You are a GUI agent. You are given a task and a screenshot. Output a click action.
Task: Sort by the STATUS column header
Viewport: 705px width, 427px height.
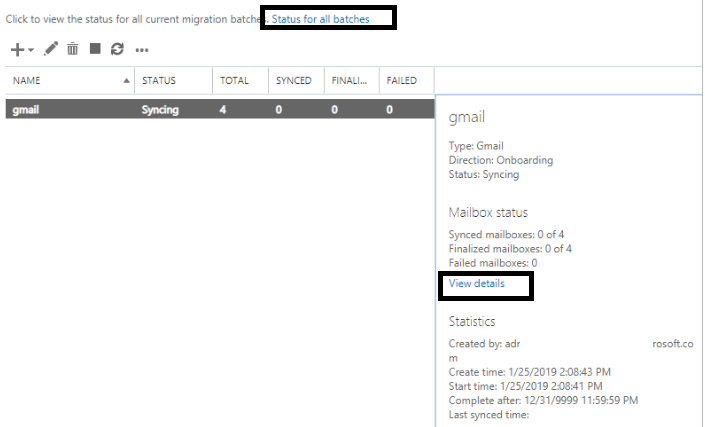click(174, 80)
